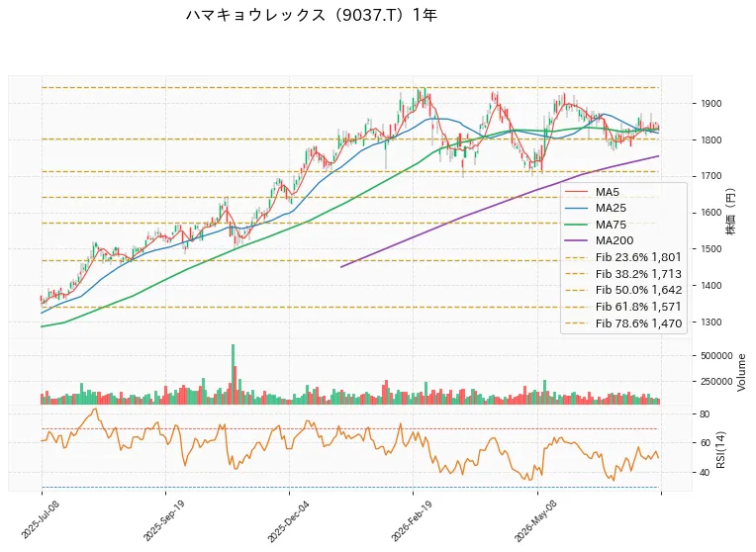Viewport: 756px width, 552px height.
Task: Click the 2026-May-08 date axis label
Action: click(x=535, y=520)
